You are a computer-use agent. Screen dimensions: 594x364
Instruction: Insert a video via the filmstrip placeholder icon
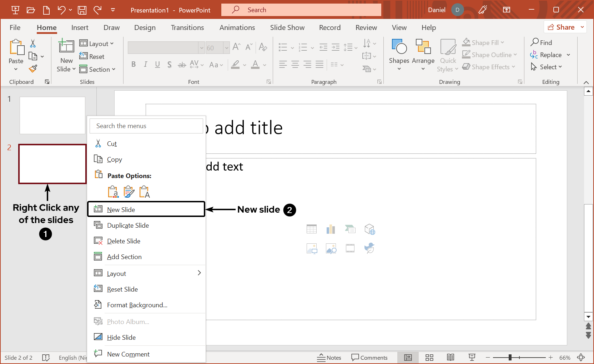(350, 248)
